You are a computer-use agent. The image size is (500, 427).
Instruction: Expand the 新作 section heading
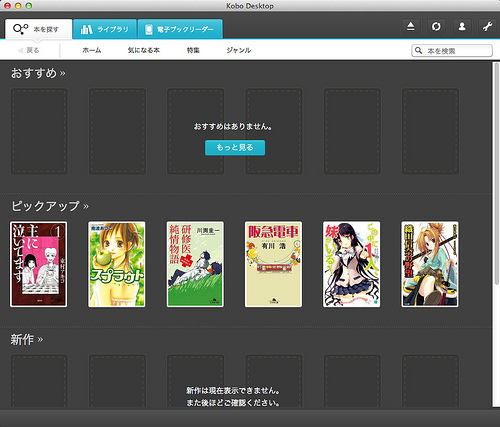pyautogui.click(x=27, y=340)
